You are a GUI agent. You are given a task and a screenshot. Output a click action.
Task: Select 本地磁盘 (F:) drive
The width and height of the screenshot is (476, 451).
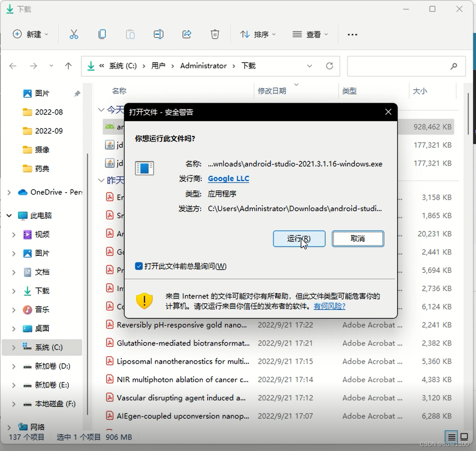49,404
